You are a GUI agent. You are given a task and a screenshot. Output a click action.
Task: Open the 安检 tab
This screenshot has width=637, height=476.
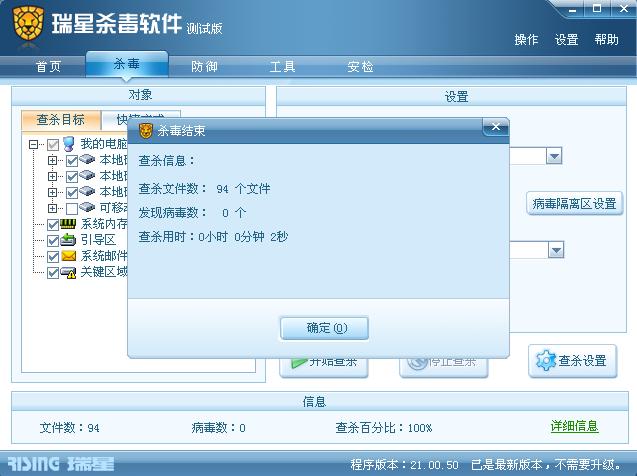pos(360,66)
